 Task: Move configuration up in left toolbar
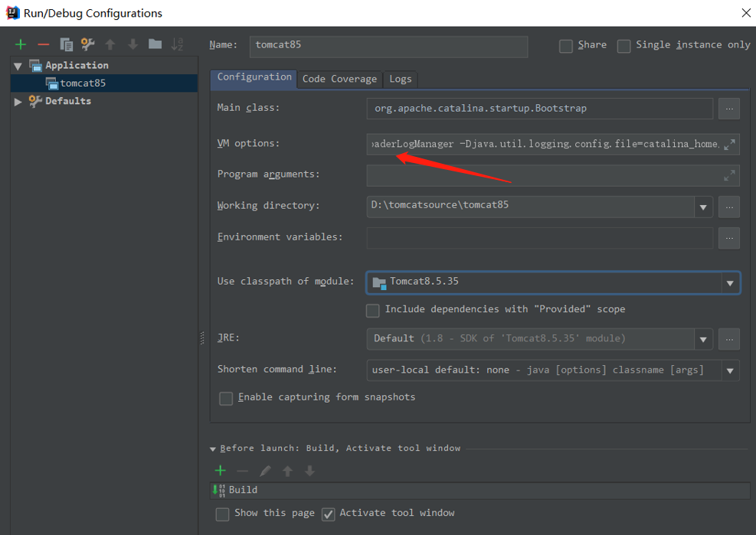point(110,45)
